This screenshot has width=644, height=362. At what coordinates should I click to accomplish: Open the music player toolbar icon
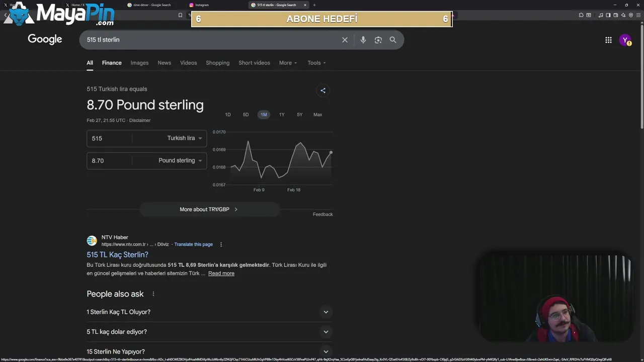(x=601, y=15)
